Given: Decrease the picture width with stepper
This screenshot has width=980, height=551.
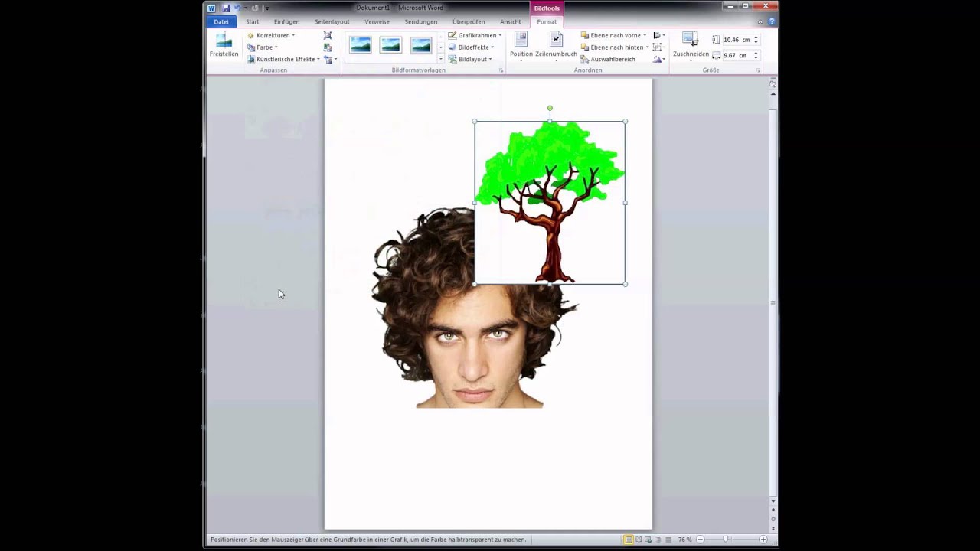Looking at the screenshot, I should point(756,57).
